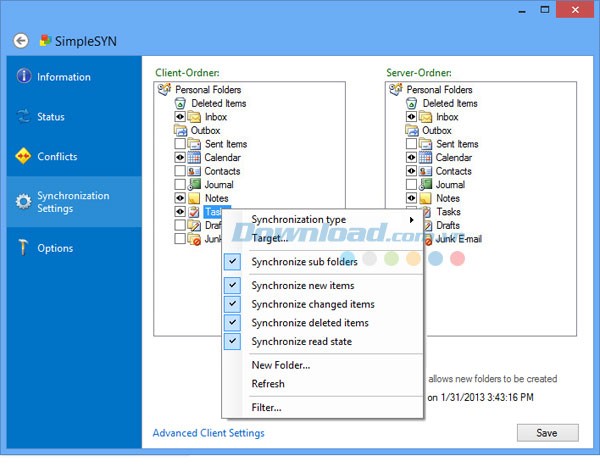Click Contacts icon in Server-Ordner tree
The height and width of the screenshot is (467, 600).
coord(426,171)
